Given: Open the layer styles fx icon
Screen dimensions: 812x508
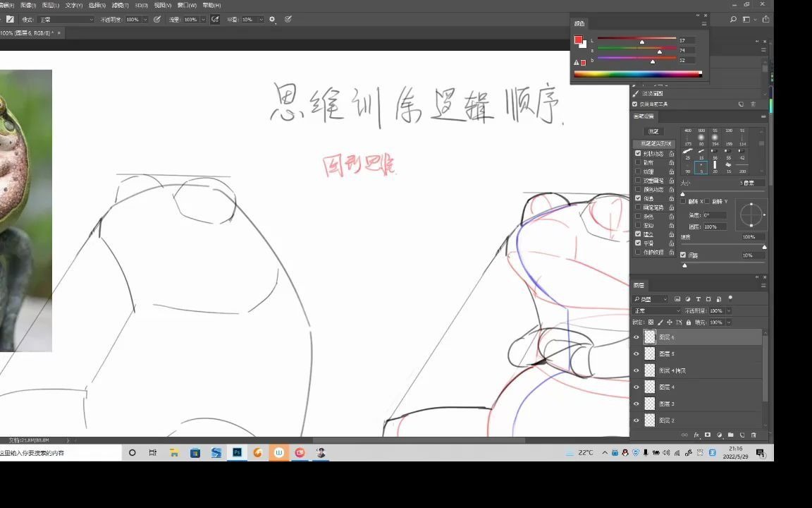Looking at the screenshot, I should [696, 435].
